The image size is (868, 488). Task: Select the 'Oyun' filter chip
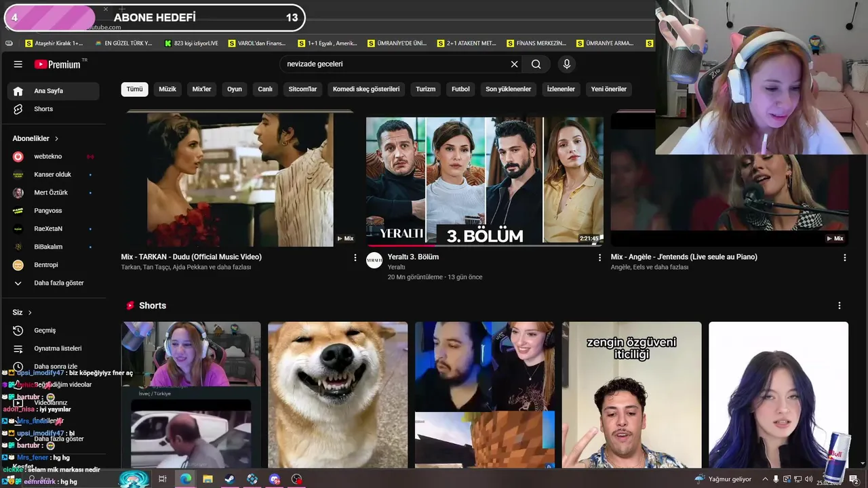(x=235, y=89)
